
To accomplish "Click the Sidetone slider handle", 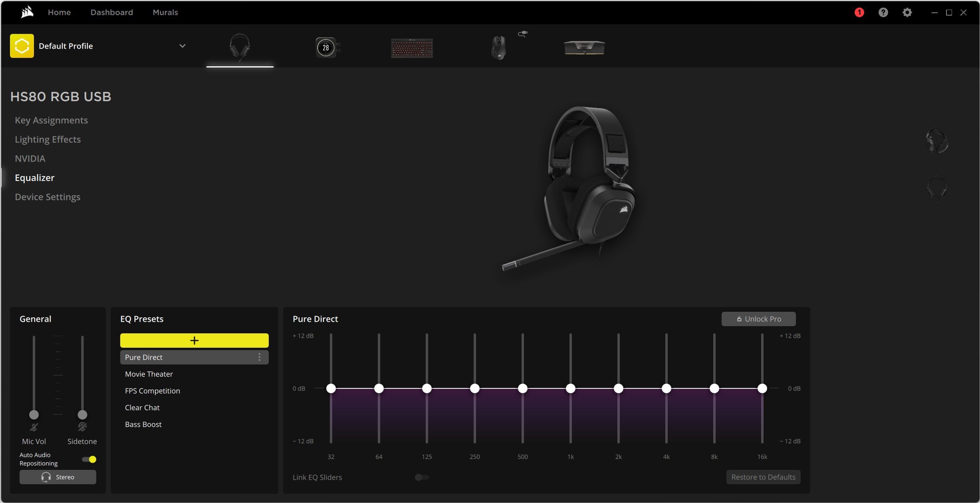I will (82, 414).
